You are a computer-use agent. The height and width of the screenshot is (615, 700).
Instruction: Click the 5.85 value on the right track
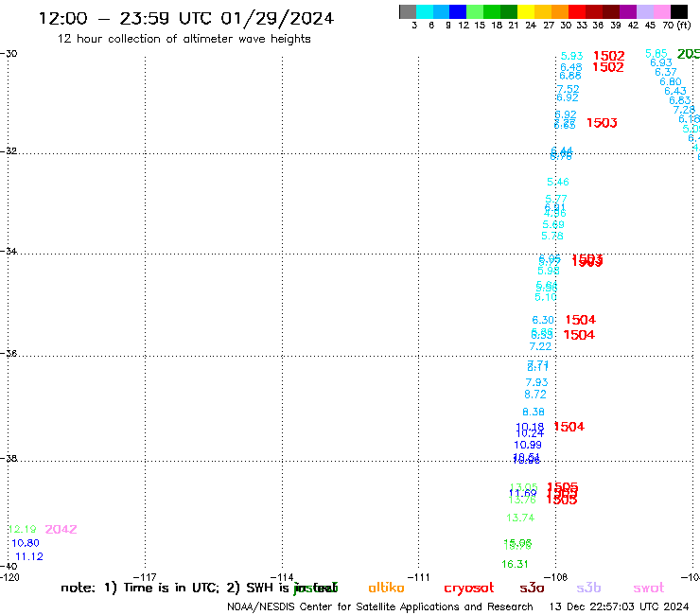point(656,54)
